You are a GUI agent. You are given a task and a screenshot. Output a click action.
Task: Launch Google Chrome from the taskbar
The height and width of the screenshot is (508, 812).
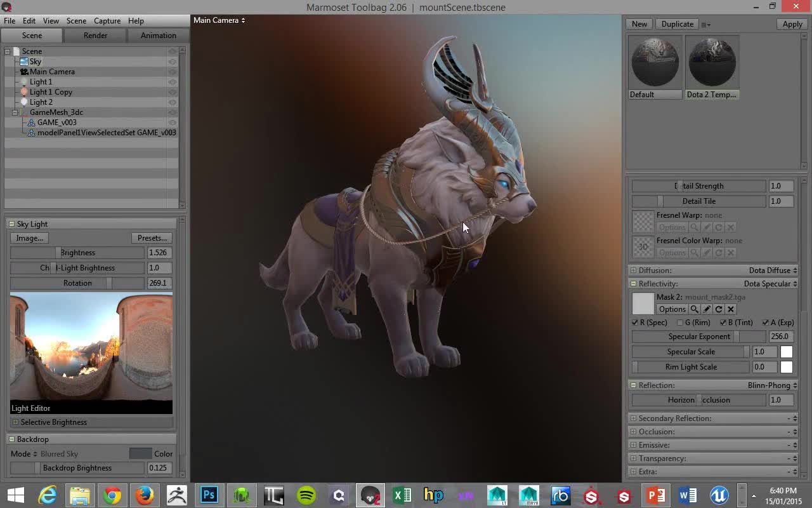(112, 495)
